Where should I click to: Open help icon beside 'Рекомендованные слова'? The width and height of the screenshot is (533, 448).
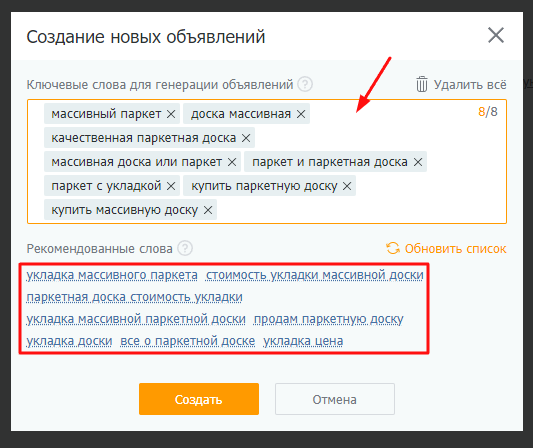click(x=185, y=248)
